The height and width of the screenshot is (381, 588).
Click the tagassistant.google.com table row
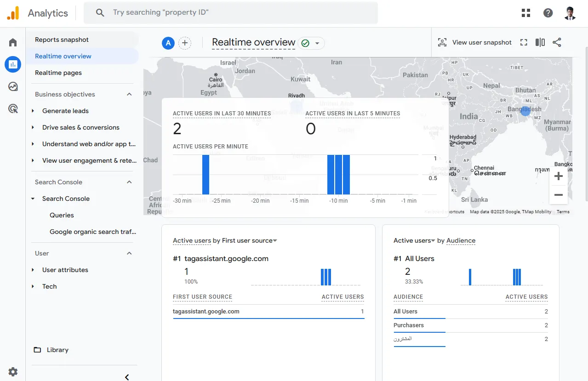coord(268,312)
